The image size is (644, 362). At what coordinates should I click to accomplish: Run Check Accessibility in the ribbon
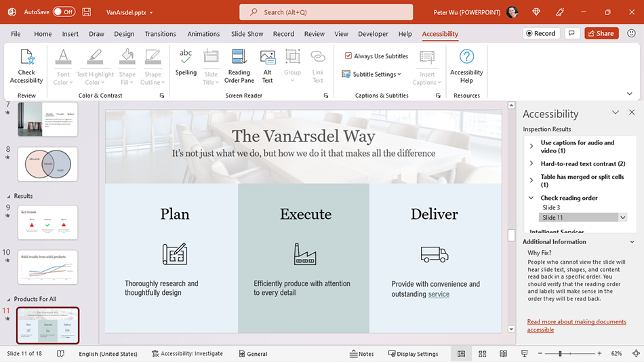point(26,66)
